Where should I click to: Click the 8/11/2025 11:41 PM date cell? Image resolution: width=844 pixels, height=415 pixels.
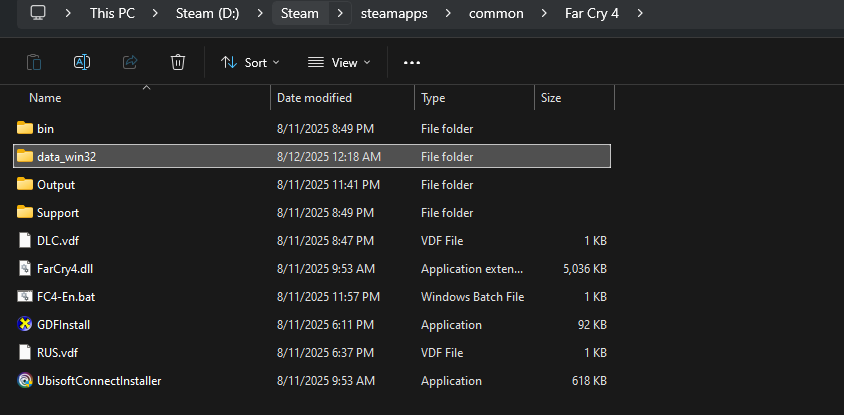[x=328, y=185]
